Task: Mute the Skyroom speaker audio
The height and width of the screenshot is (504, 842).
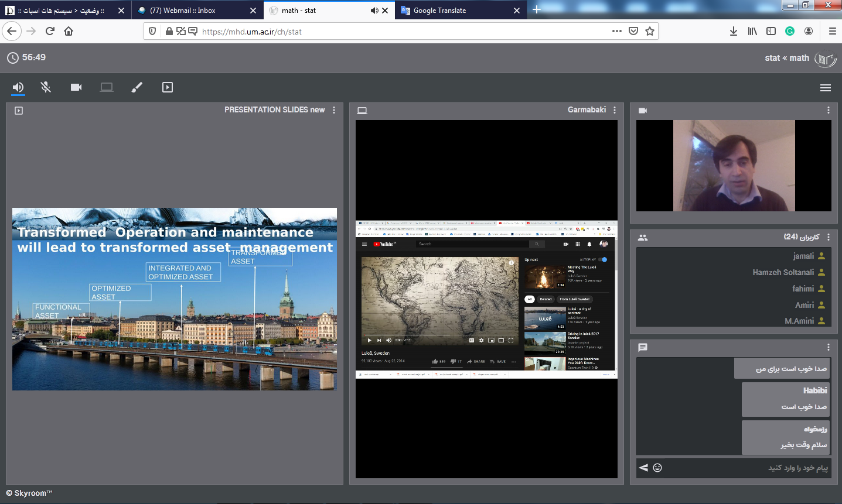Action: (18, 87)
